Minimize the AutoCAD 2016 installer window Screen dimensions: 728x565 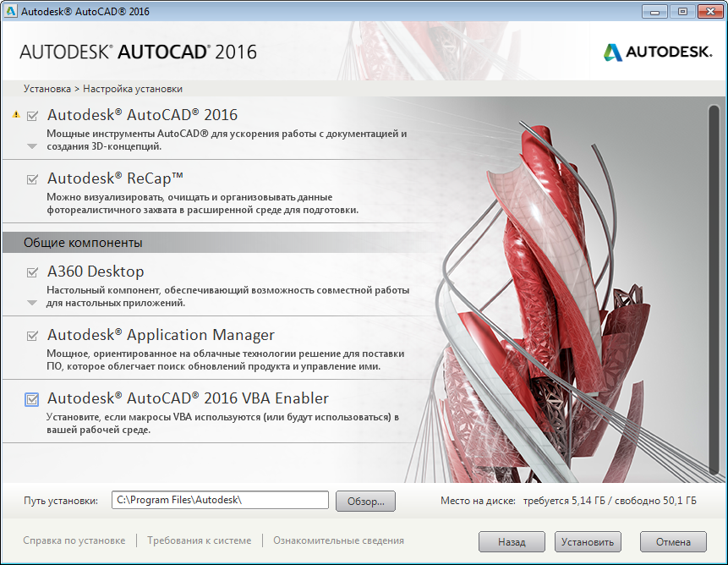tap(655, 12)
